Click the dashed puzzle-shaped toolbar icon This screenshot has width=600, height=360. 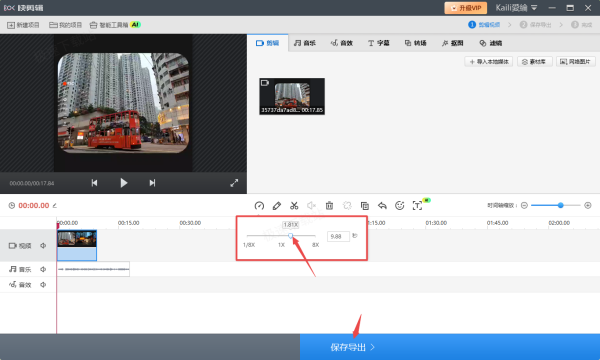[347, 206]
